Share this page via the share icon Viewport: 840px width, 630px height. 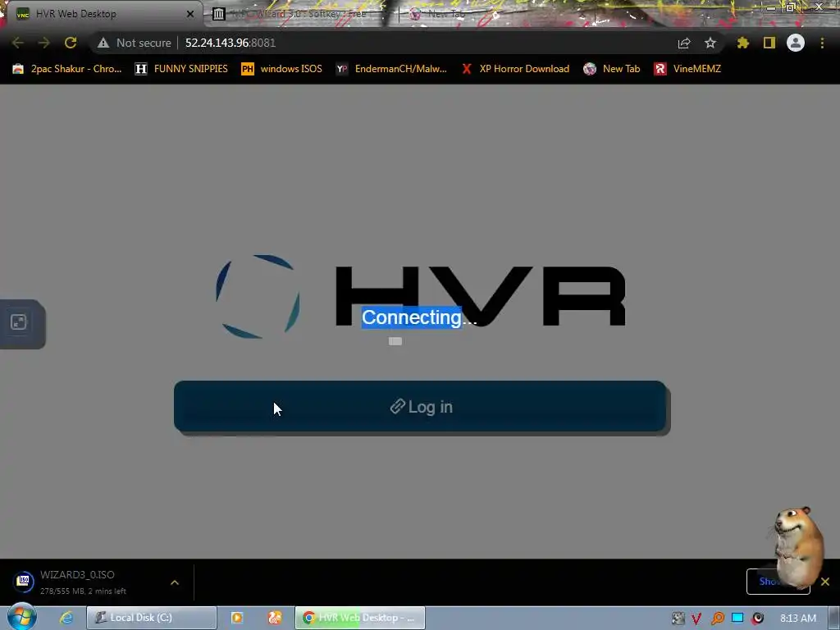pos(684,43)
